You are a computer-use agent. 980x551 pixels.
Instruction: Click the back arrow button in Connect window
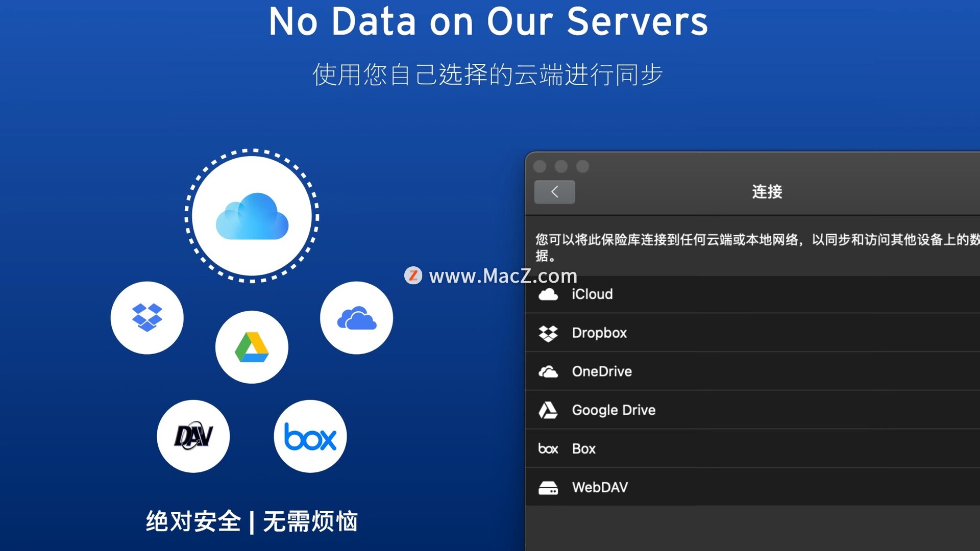(554, 192)
